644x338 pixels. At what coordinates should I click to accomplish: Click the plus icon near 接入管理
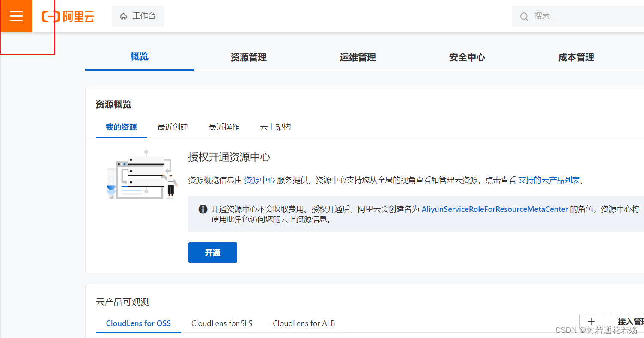coord(591,321)
